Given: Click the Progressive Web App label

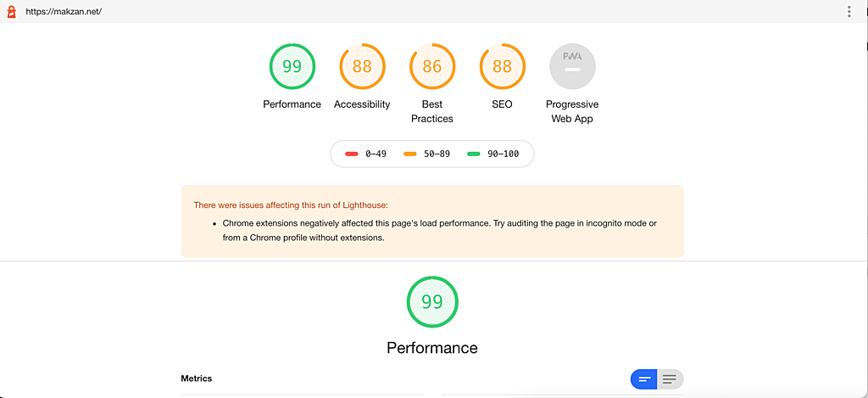Looking at the screenshot, I should click(572, 111).
